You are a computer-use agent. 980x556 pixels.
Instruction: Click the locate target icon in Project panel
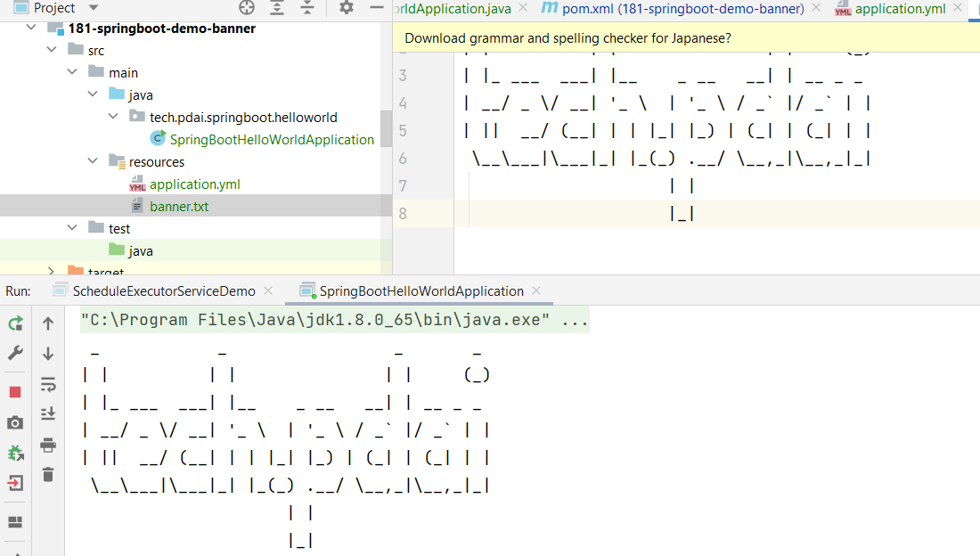[247, 8]
